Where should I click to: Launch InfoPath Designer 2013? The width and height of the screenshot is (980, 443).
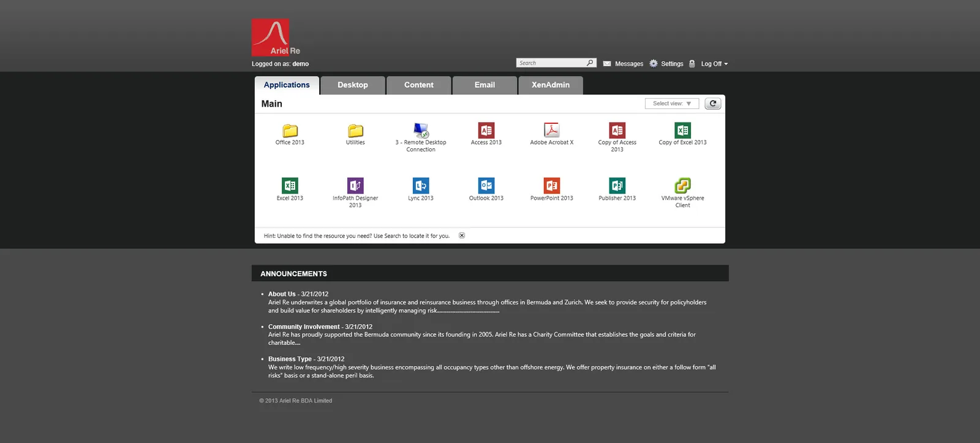coord(355,193)
